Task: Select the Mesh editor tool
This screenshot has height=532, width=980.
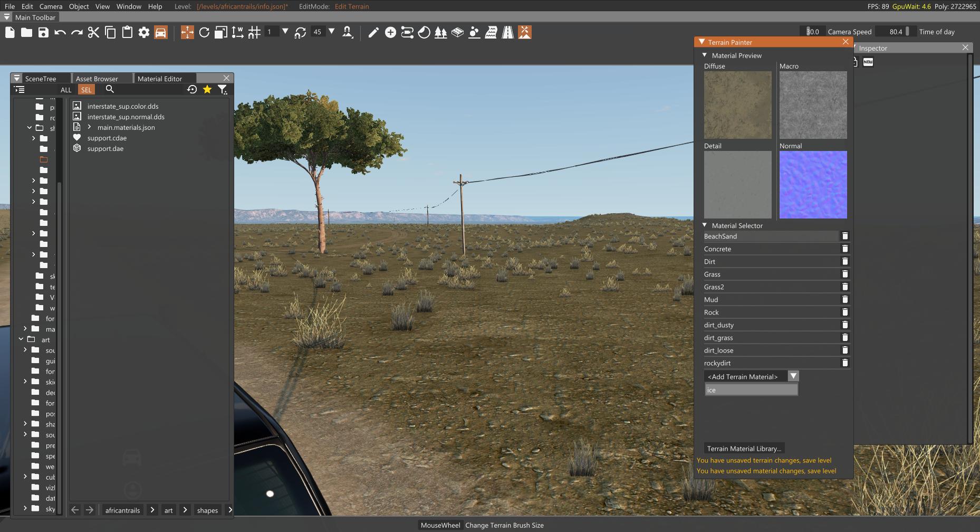Action: point(458,32)
